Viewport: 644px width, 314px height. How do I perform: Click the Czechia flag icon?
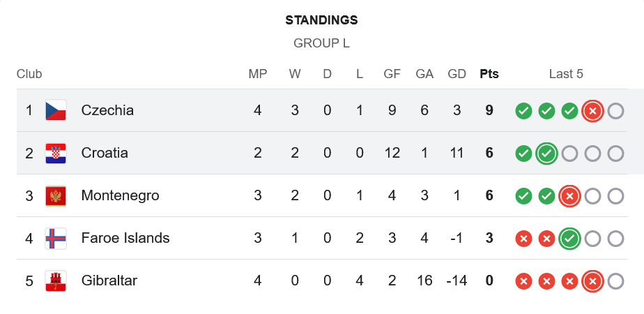[x=56, y=110]
